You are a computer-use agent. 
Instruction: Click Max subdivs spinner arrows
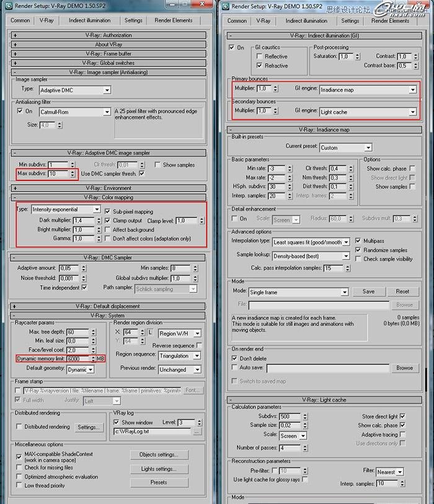(73, 174)
